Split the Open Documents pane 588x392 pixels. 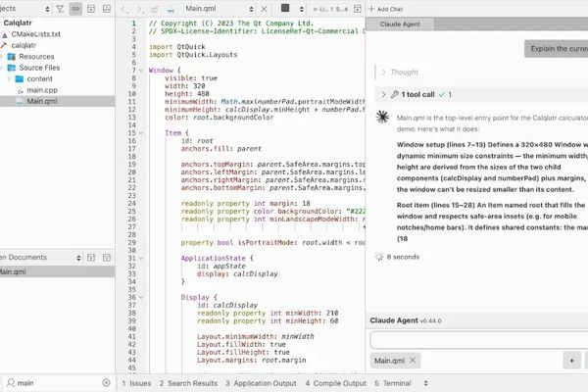tap(91, 258)
